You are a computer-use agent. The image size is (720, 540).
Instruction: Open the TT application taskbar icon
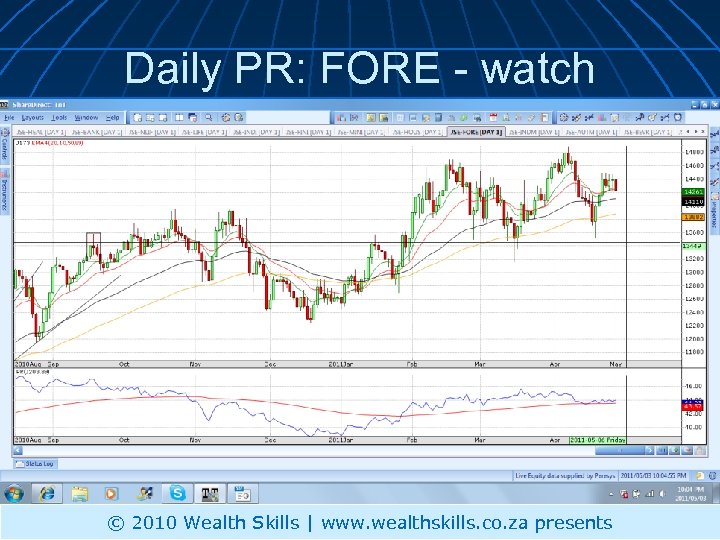[x=210, y=494]
